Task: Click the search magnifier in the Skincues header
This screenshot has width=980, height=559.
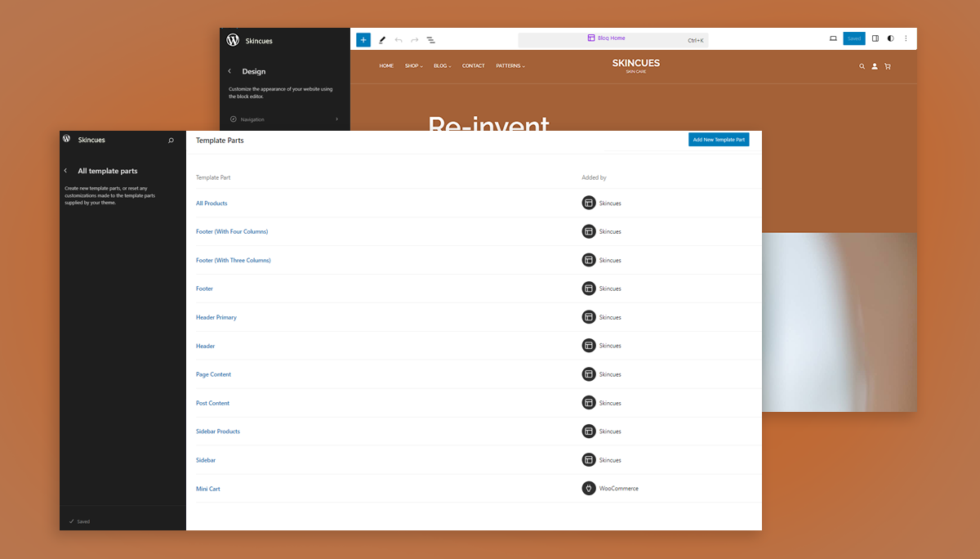Action: point(862,66)
